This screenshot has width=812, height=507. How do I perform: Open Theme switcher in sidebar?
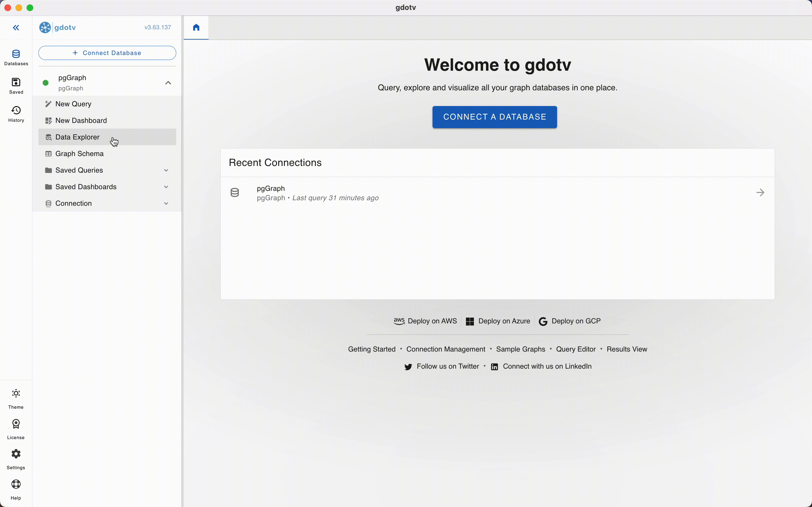pos(16,399)
